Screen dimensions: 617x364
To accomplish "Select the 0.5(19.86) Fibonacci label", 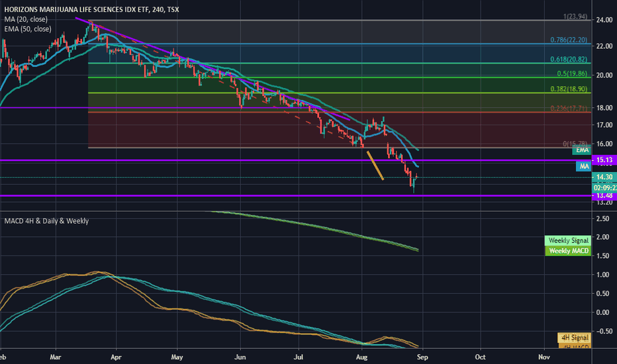I will (572, 73).
